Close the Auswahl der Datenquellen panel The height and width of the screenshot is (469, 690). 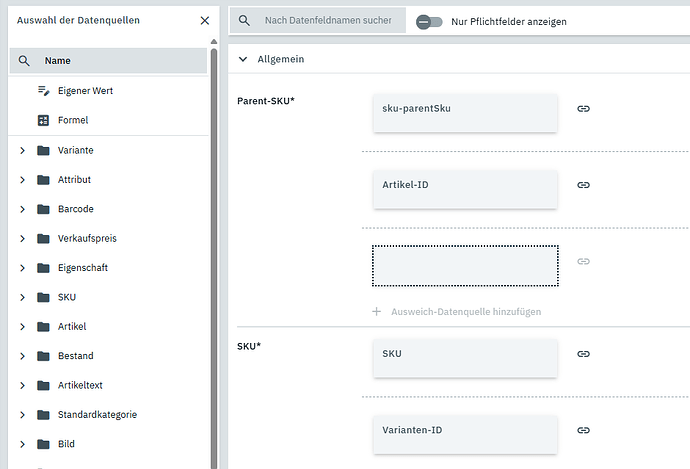pyautogui.click(x=205, y=20)
